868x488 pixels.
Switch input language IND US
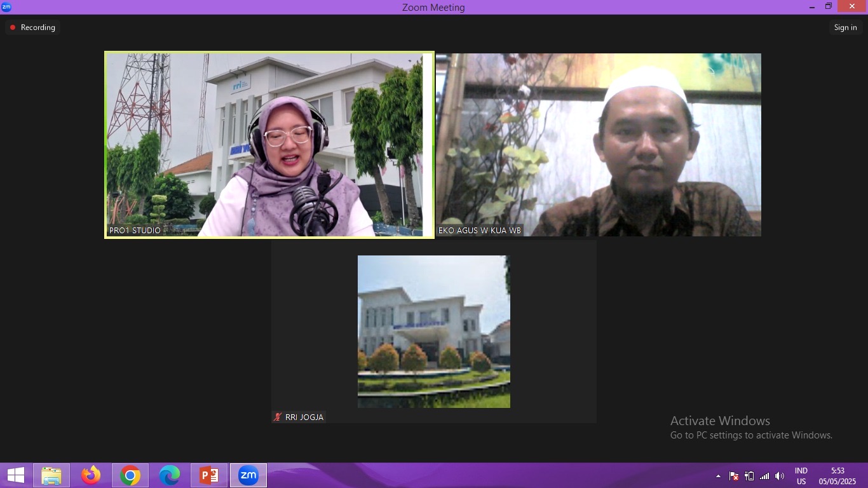click(x=801, y=476)
